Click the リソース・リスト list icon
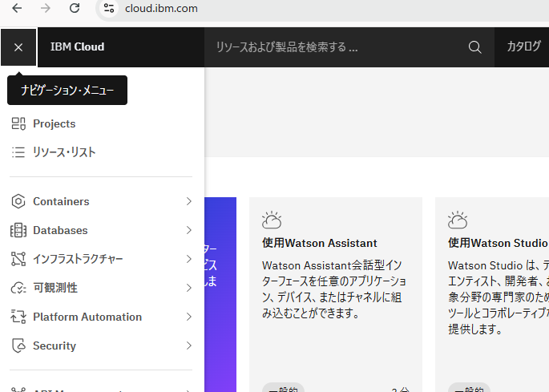Screen dimensions: 549x392 coord(18,152)
